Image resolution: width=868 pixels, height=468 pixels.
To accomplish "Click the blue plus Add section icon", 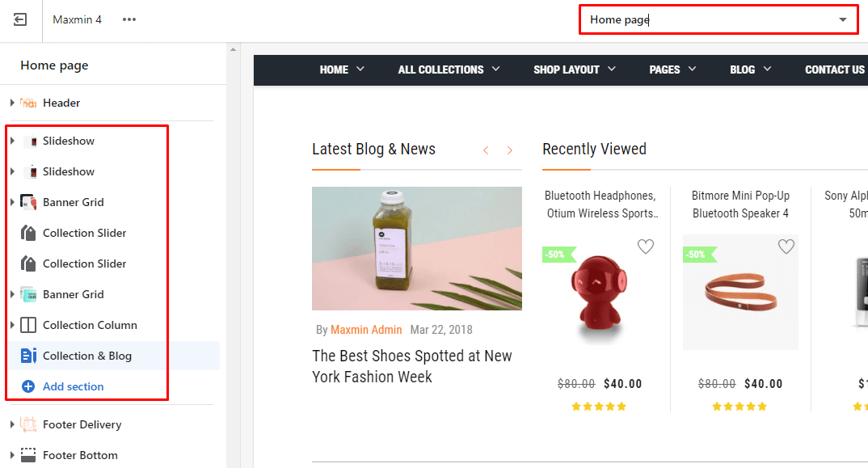I will pyautogui.click(x=28, y=386).
